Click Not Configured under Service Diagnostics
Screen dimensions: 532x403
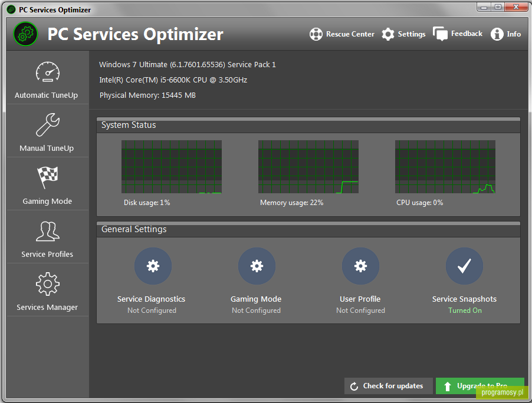tap(152, 310)
